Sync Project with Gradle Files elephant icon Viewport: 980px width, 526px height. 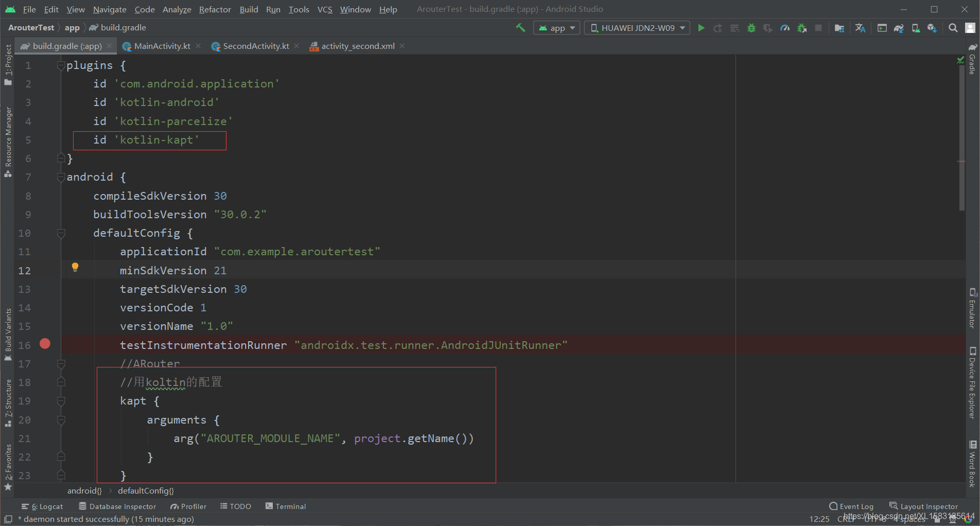pos(899,28)
